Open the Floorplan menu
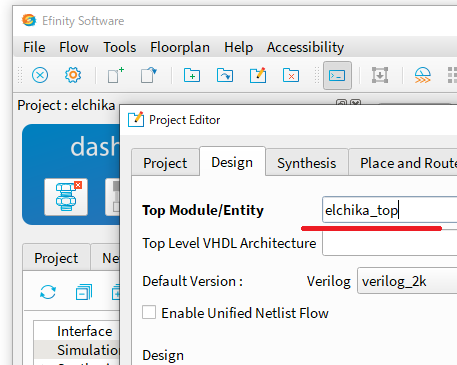 click(x=180, y=47)
